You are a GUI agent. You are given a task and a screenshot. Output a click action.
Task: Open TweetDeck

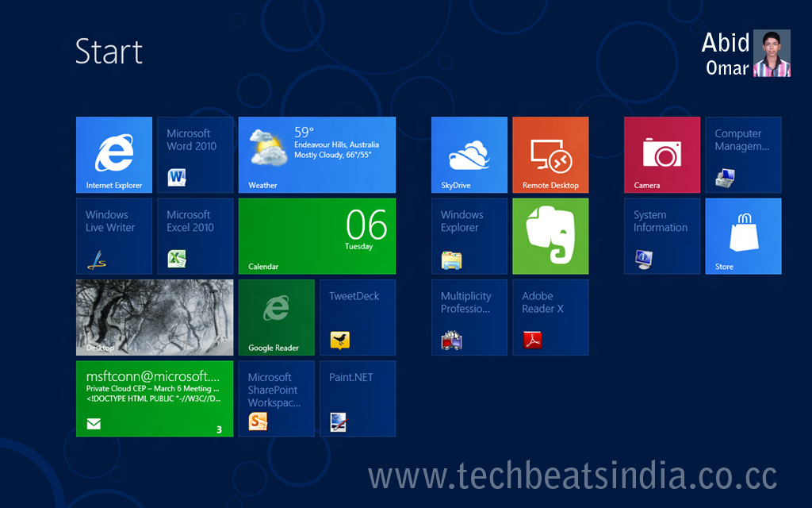click(x=358, y=317)
